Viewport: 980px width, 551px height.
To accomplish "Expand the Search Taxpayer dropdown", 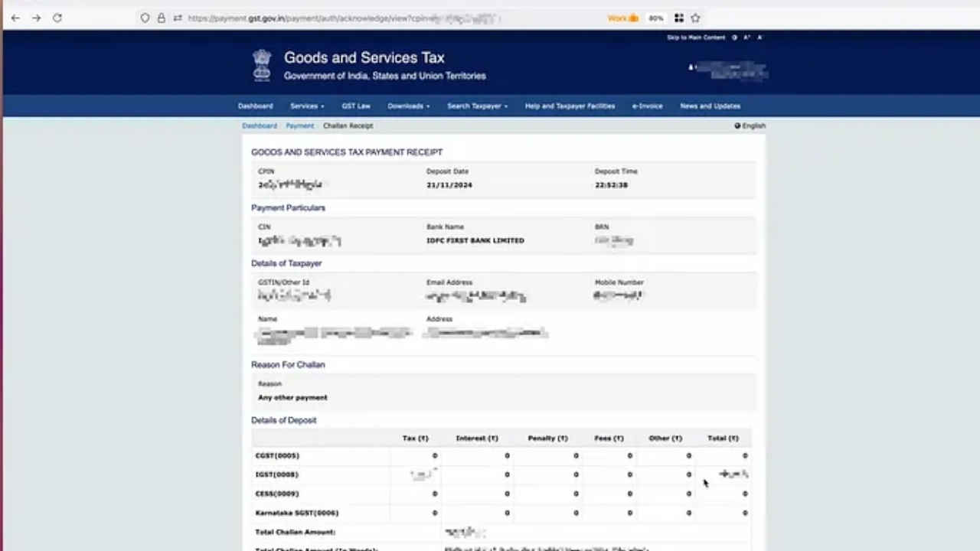I will click(x=477, y=106).
